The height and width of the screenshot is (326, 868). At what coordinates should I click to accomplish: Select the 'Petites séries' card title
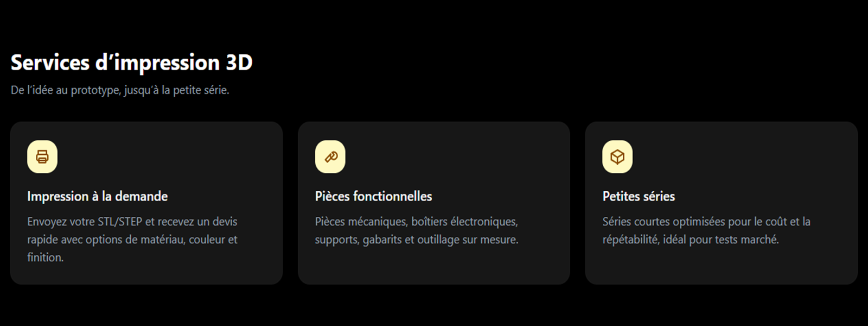click(639, 196)
